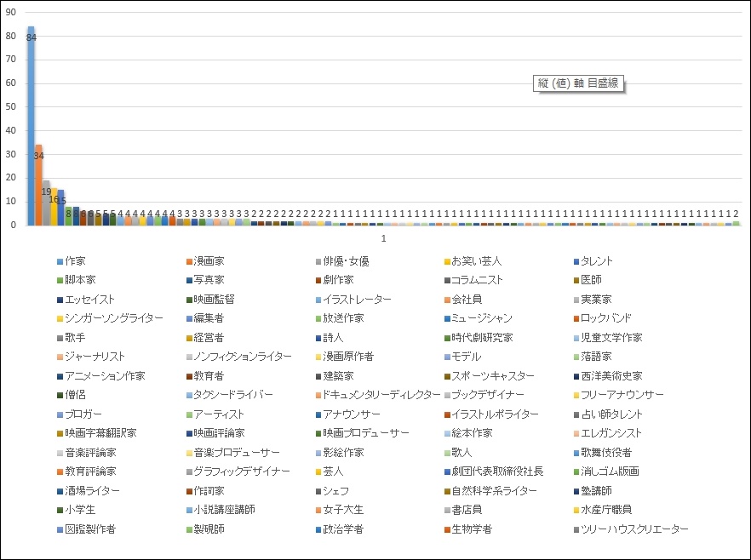
Task: Pick legend entry 放送作家
Action: (340, 318)
